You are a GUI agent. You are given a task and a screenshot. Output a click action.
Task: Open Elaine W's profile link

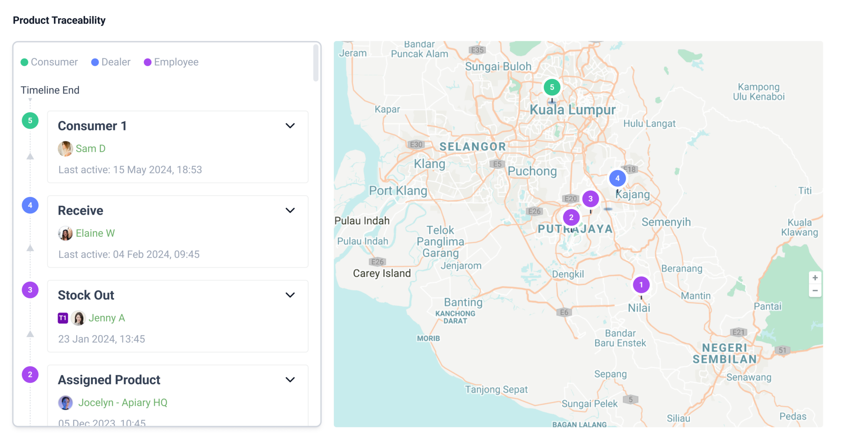click(95, 233)
